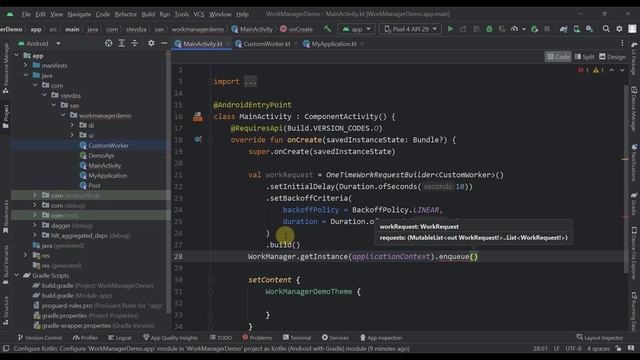Hide the Project tool window
Screen dimensions: 640x360
(x=164, y=43)
